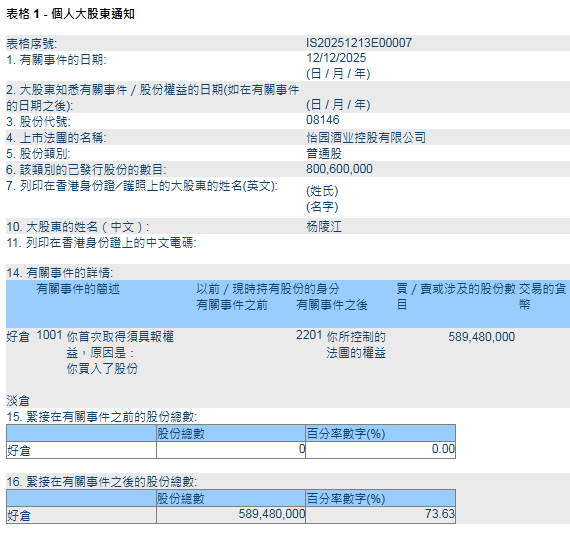Click the 表格序號 label

tap(32, 44)
